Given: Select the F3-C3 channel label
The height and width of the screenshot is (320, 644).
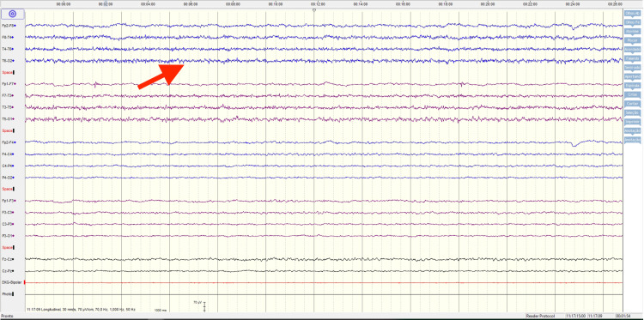Looking at the screenshot, I should coord(9,212).
